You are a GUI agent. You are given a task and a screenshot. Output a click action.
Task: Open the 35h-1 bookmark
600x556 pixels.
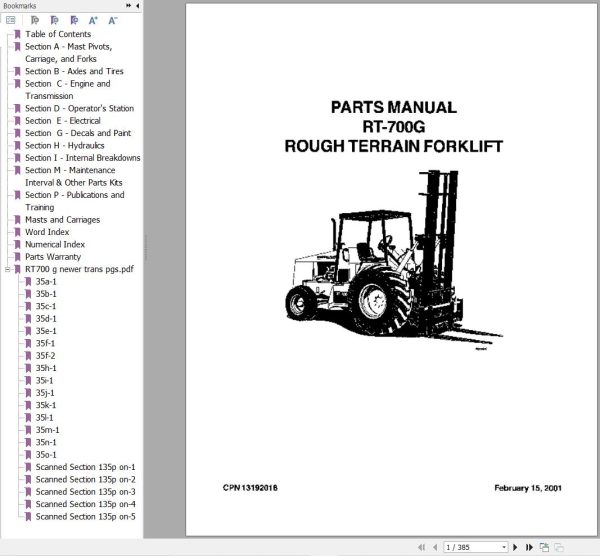[46, 368]
